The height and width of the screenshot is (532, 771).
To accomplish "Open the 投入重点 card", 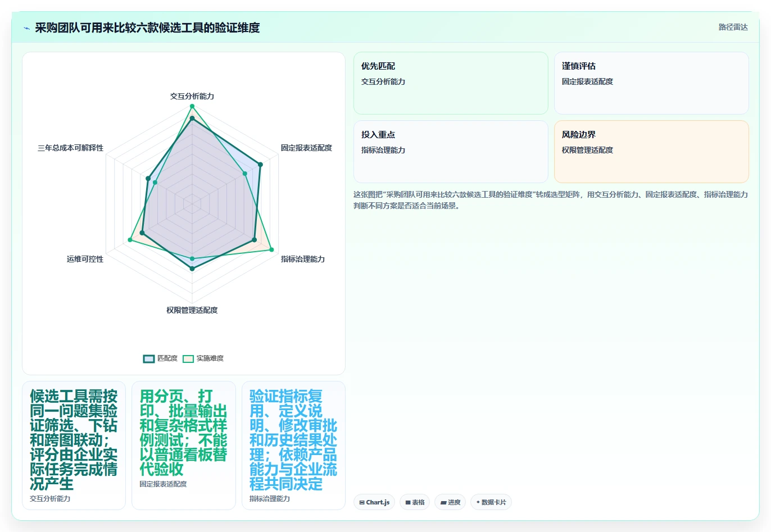I will 451,152.
